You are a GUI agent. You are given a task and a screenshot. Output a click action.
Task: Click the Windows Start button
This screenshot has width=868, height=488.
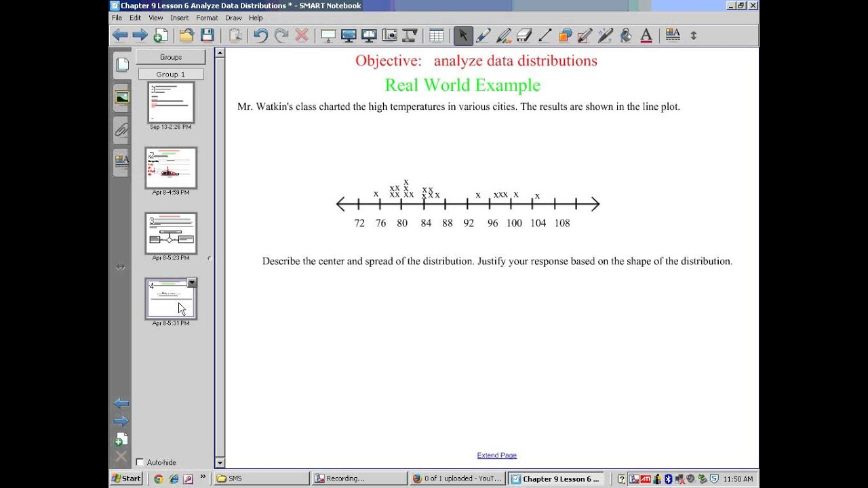pos(126,479)
